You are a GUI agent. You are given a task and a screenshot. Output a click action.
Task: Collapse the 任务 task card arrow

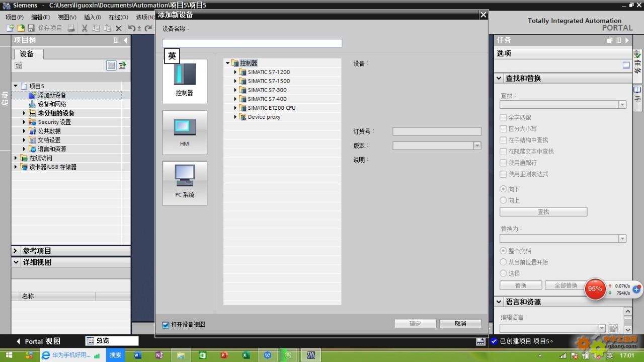pos(627,40)
